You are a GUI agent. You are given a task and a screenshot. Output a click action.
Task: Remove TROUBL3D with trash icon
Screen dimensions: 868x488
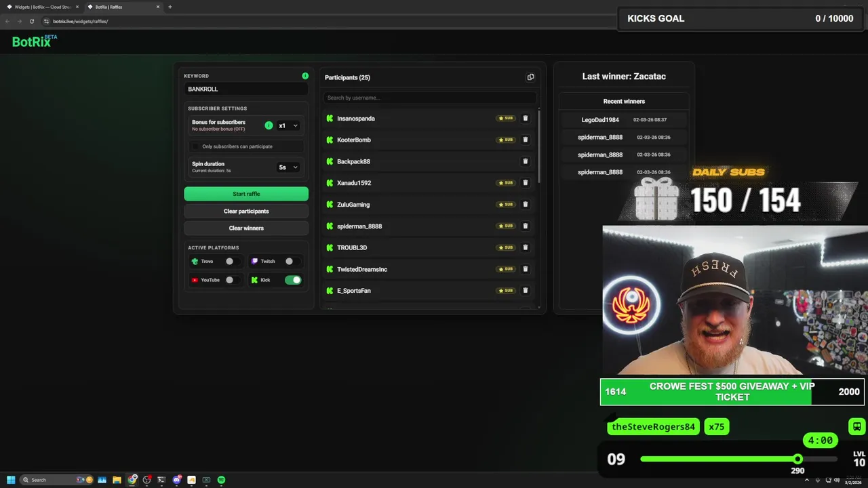pos(525,247)
